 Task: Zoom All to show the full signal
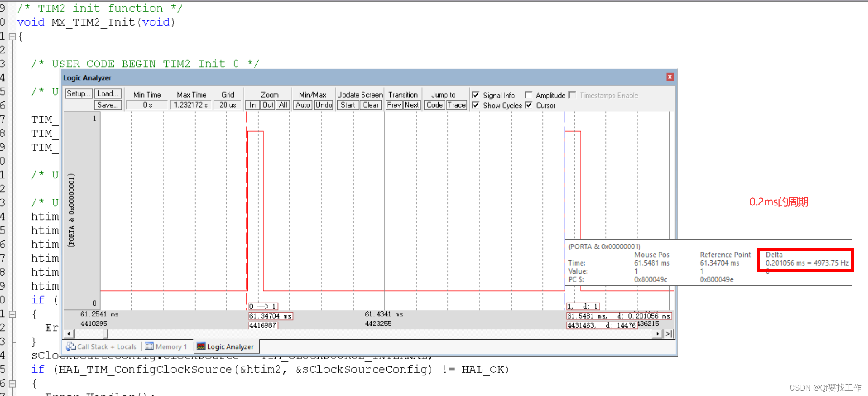point(283,105)
